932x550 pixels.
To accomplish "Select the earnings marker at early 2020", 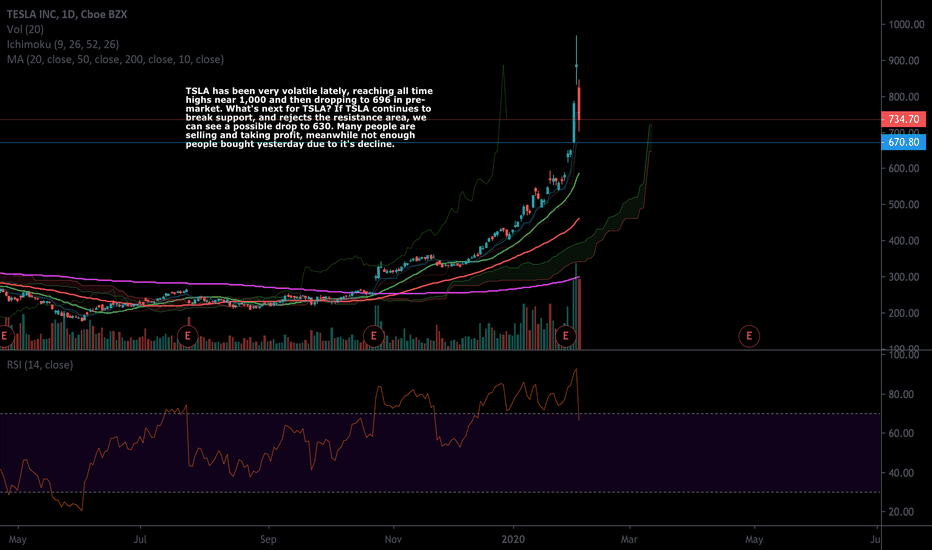I will pyautogui.click(x=565, y=336).
